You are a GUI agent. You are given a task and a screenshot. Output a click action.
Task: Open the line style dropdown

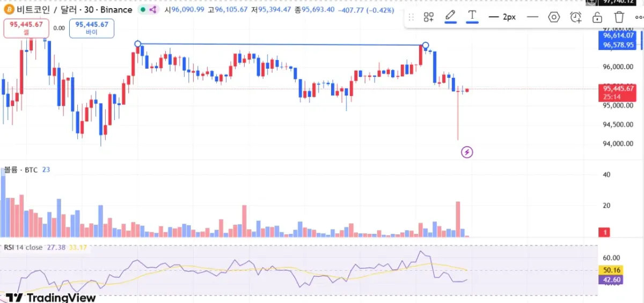coord(532,17)
